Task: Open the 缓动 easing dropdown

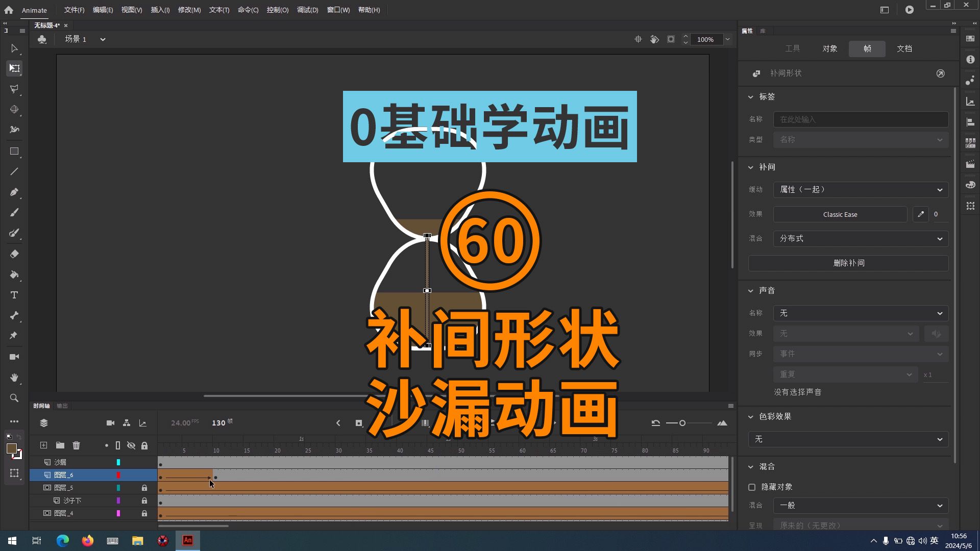Action: tap(860, 189)
